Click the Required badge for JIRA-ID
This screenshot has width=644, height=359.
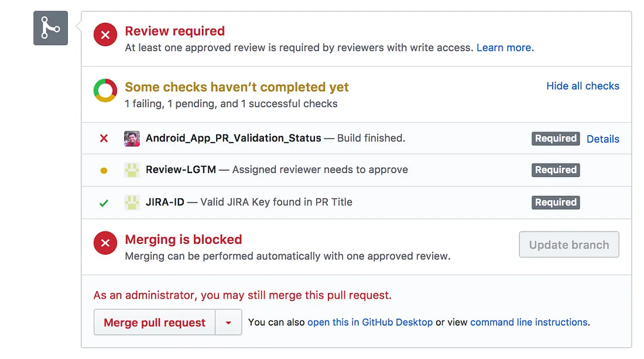pyautogui.click(x=556, y=202)
